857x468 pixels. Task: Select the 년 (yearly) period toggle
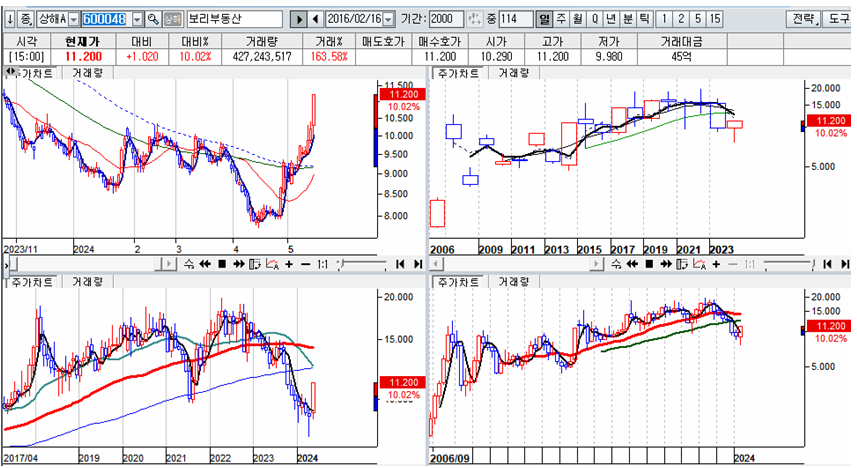[611, 19]
